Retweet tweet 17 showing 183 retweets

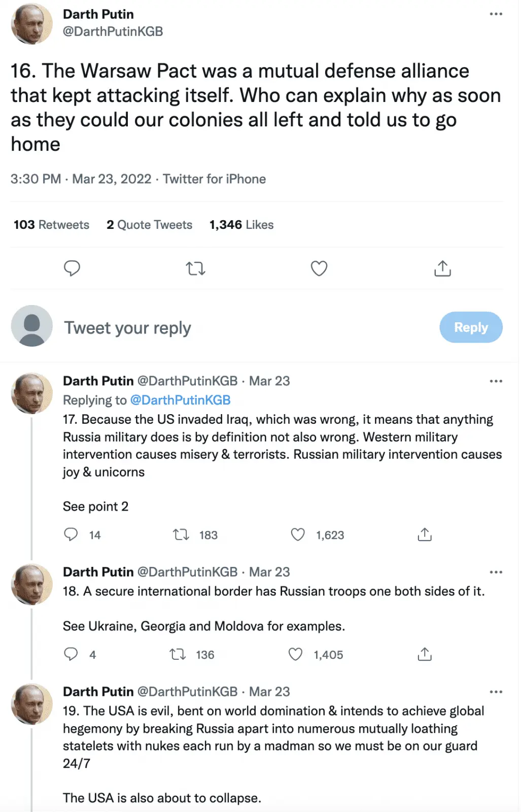(181, 535)
